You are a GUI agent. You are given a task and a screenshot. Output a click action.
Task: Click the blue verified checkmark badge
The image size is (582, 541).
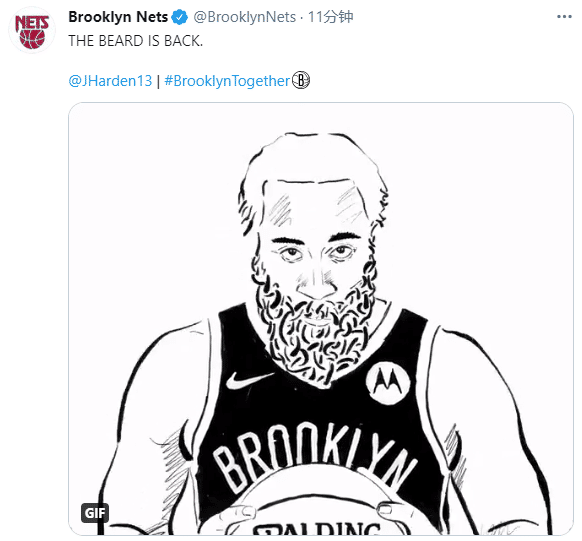pos(180,17)
